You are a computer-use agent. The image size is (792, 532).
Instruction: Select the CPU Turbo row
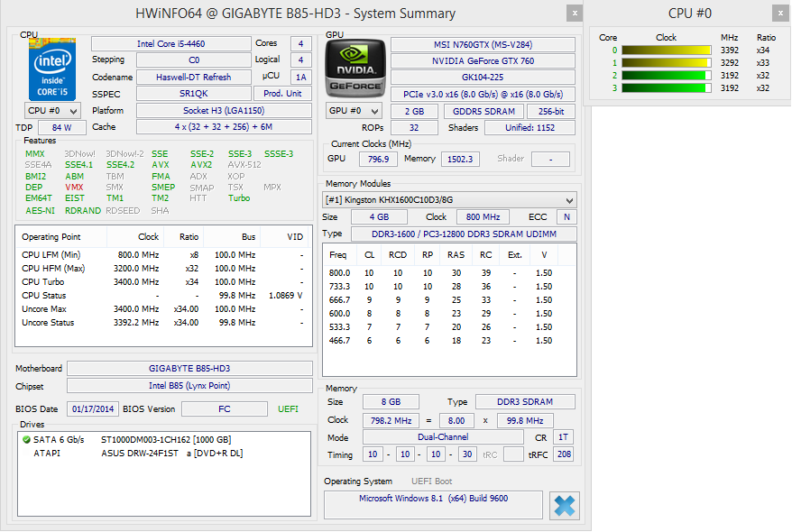coord(163,281)
